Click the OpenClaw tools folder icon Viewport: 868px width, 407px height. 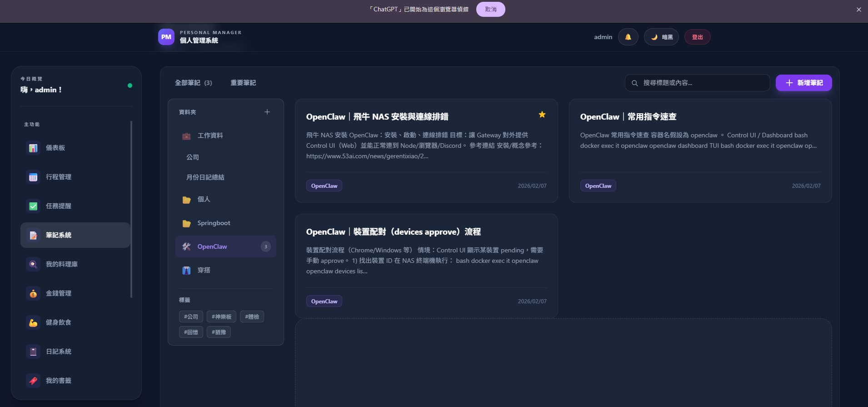click(x=186, y=246)
